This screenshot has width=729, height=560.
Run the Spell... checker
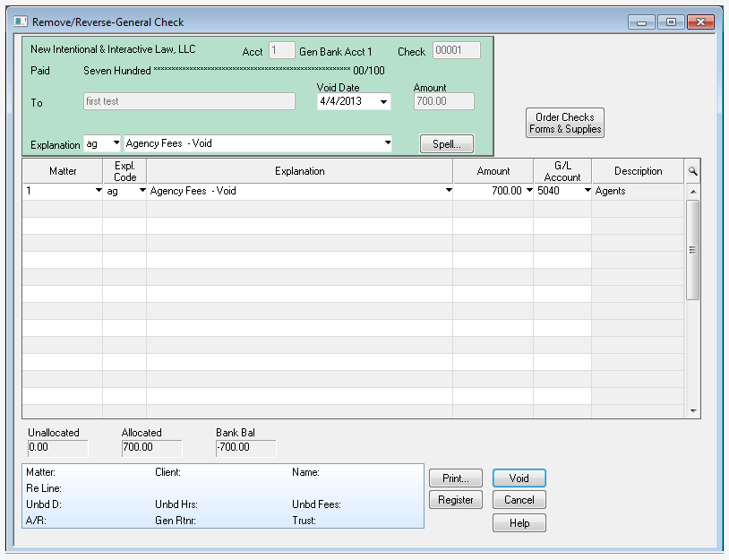pyautogui.click(x=446, y=143)
